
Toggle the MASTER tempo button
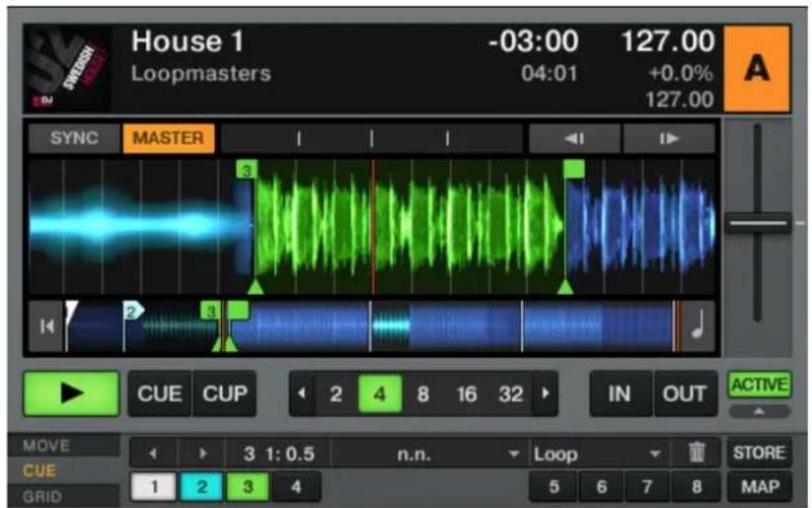click(x=169, y=138)
